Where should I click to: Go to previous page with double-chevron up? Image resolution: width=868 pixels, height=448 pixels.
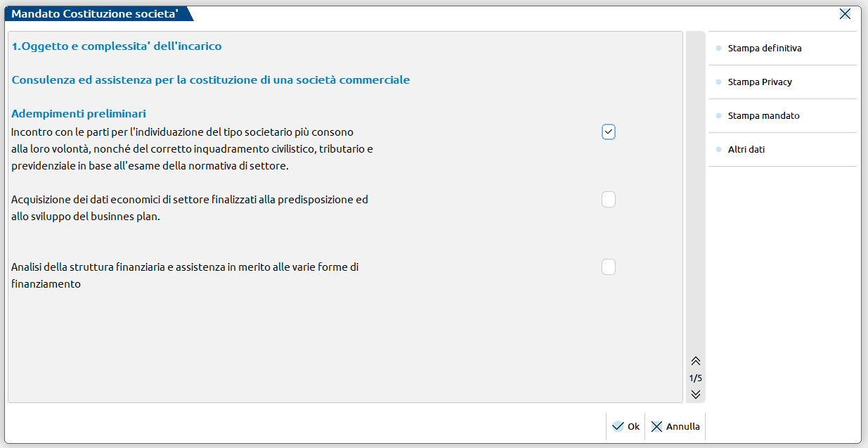(696, 361)
